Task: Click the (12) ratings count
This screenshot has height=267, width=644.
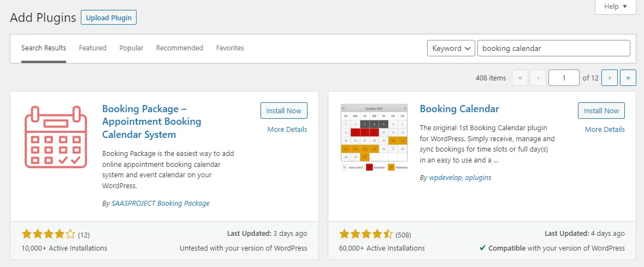Action: pyautogui.click(x=84, y=235)
